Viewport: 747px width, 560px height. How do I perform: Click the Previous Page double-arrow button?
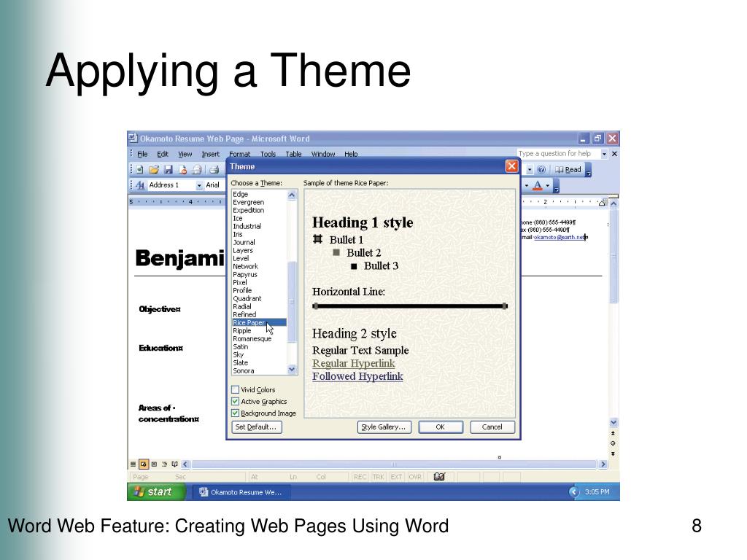pyautogui.click(x=613, y=433)
